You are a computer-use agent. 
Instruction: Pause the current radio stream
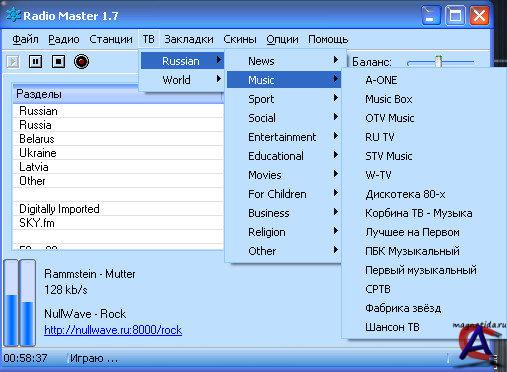tap(35, 62)
